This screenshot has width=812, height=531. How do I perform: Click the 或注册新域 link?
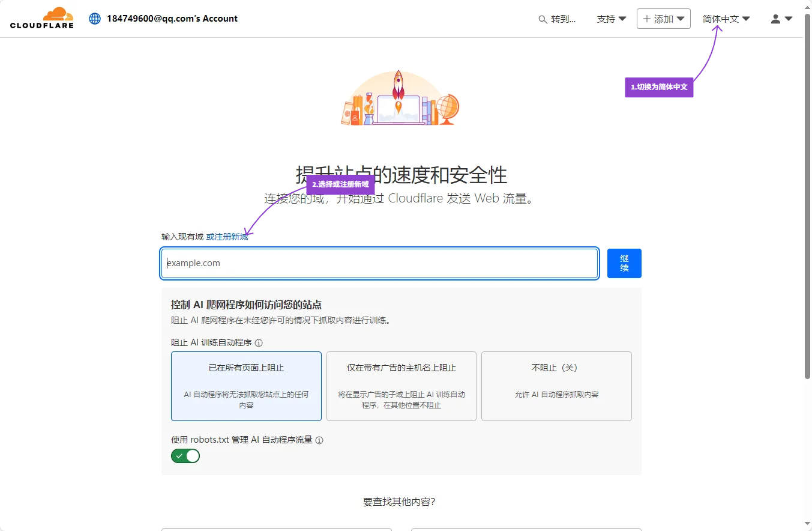pos(227,237)
